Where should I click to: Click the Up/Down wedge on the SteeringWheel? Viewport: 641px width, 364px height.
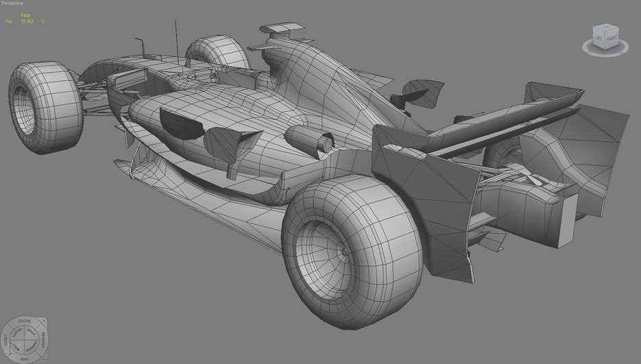click(x=32, y=347)
